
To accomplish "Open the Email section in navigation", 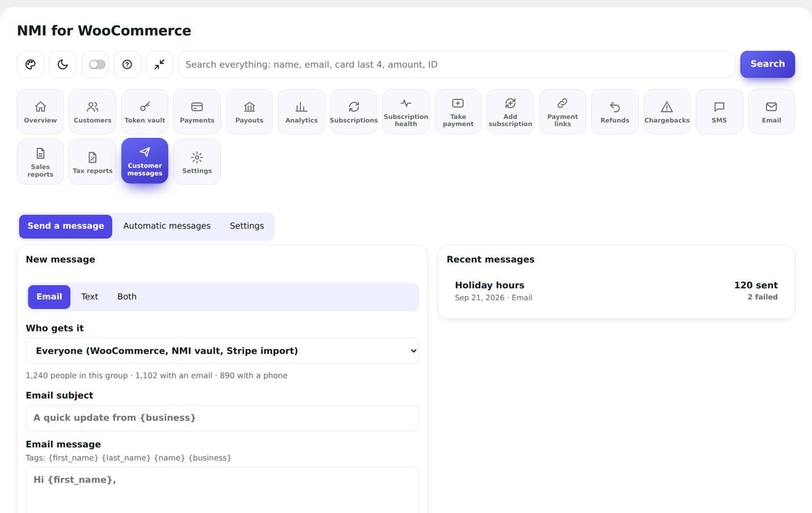I will (x=771, y=112).
